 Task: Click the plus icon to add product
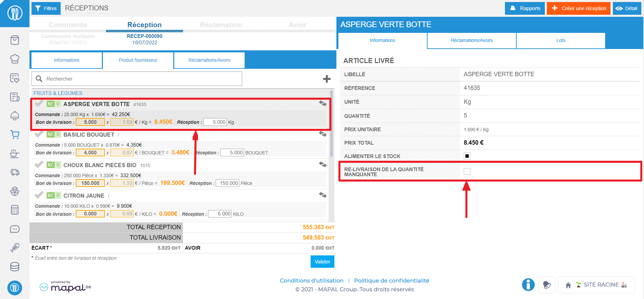click(327, 79)
